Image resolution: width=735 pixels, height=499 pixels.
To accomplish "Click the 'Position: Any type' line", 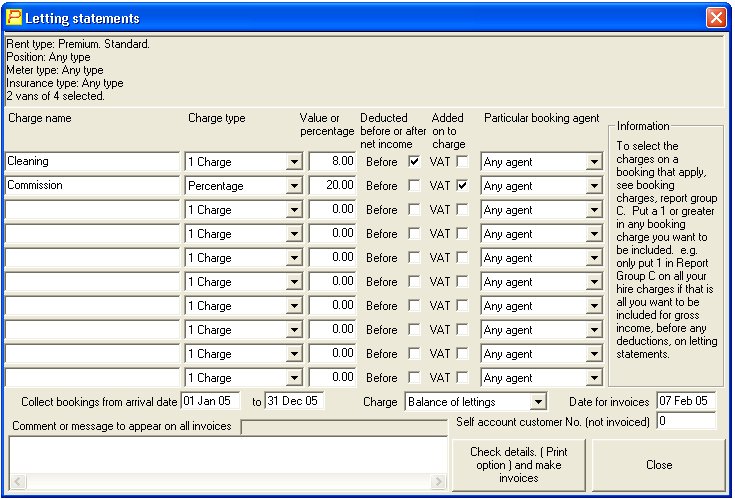I will tap(48, 57).
